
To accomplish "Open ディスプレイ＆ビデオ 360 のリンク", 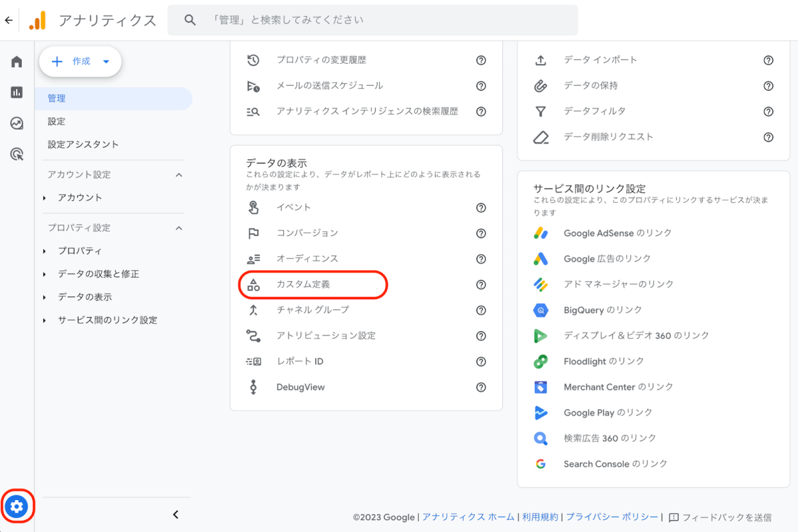I will pyautogui.click(x=636, y=336).
